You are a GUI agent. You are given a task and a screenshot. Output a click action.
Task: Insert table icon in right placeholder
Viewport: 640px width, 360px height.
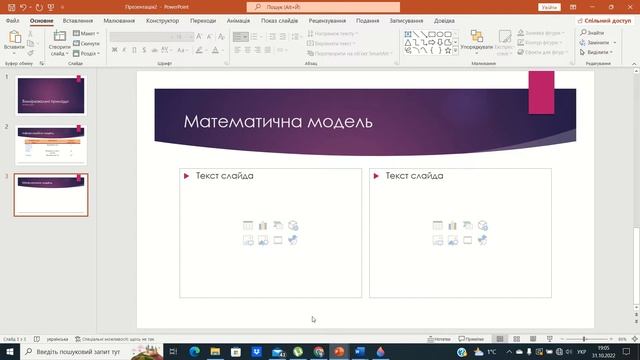[x=438, y=225]
